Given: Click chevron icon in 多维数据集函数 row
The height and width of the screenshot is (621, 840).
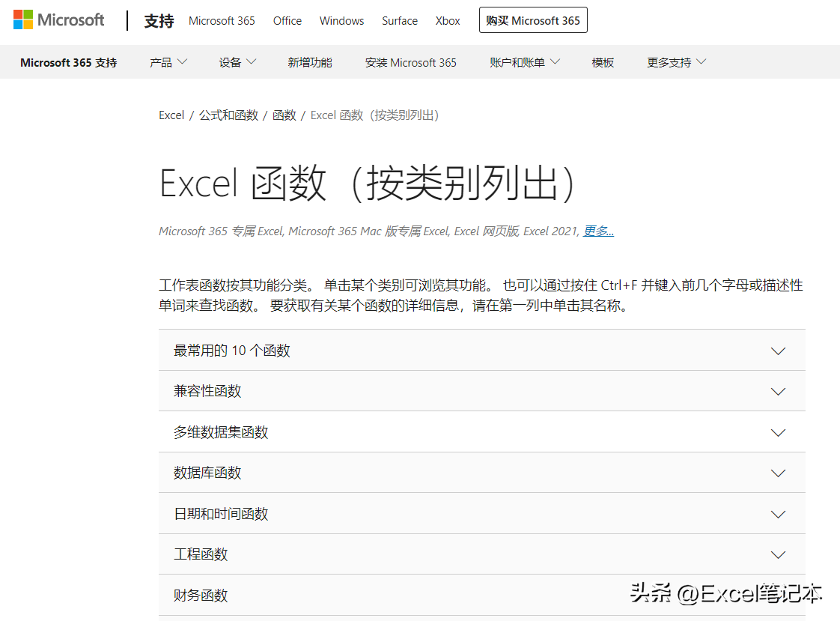Looking at the screenshot, I should point(778,432).
